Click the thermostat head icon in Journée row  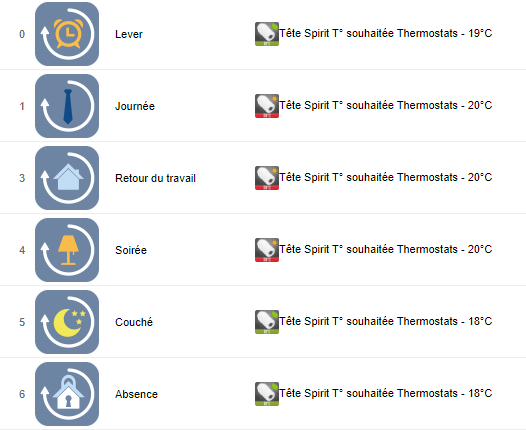267,106
